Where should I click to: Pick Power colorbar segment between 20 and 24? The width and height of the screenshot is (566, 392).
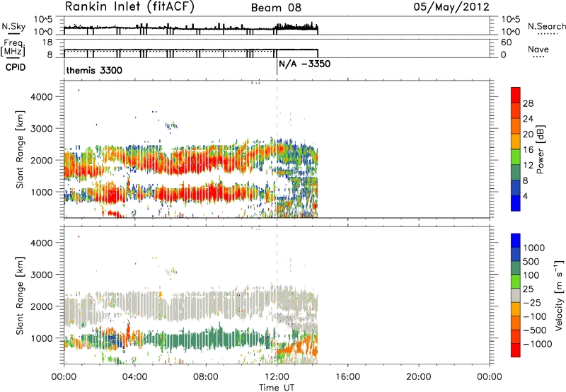point(516,126)
